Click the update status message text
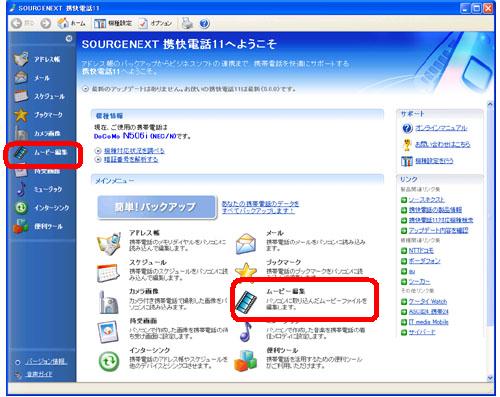 tap(194, 89)
